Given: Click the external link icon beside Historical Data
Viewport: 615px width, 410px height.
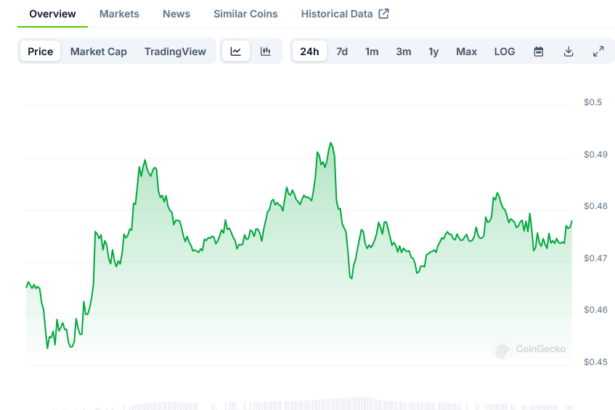Looking at the screenshot, I should pos(383,14).
